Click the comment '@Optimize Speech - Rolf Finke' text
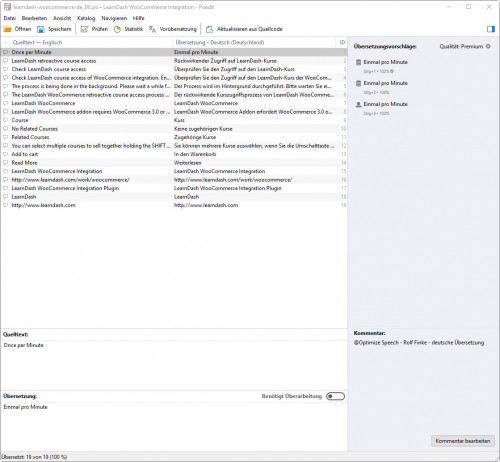This screenshot has height=462, width=500. point(419,343)
